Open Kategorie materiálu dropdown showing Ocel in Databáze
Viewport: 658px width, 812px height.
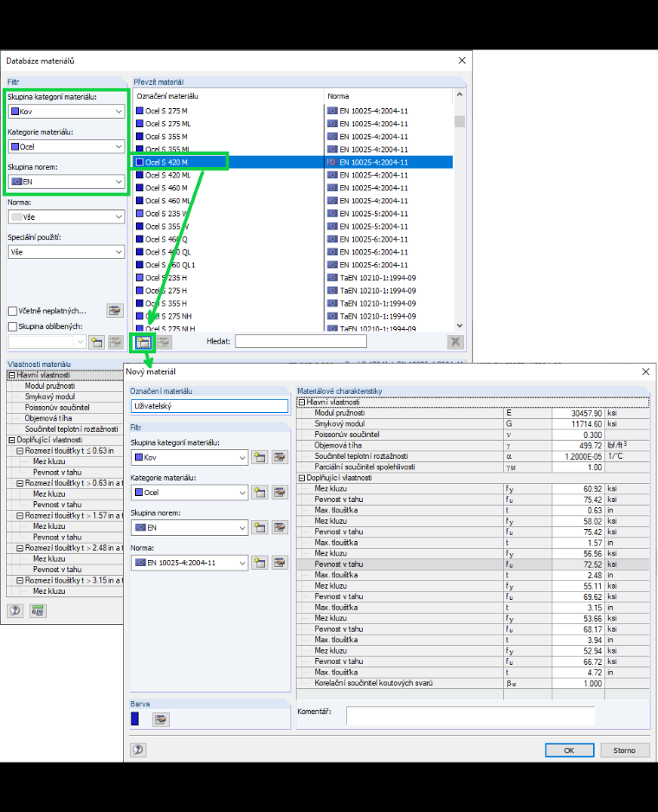67,146
